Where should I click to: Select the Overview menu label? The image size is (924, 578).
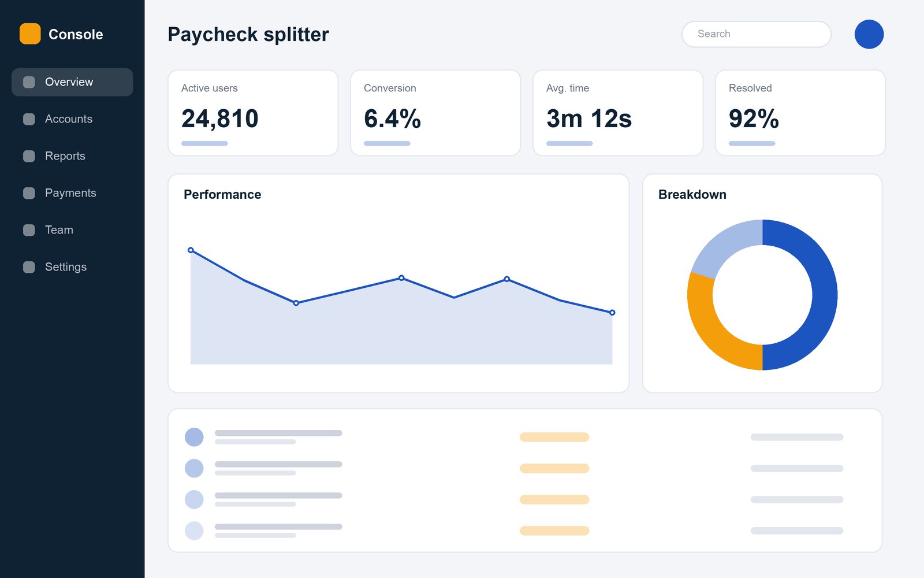point(69,82)
